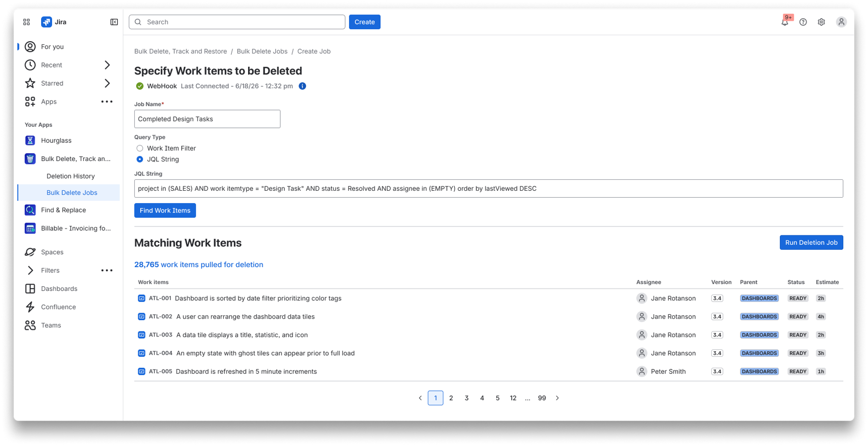This screenshot has height=446, width=868.
Task: Go to next page arrow
Action: tap(558, 398)
